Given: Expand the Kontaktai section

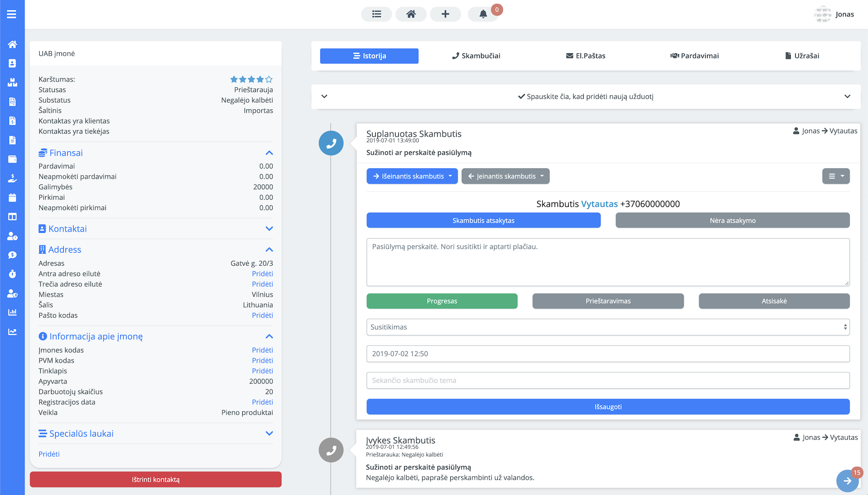Looking at the screenshot, I should coord(269,229).
